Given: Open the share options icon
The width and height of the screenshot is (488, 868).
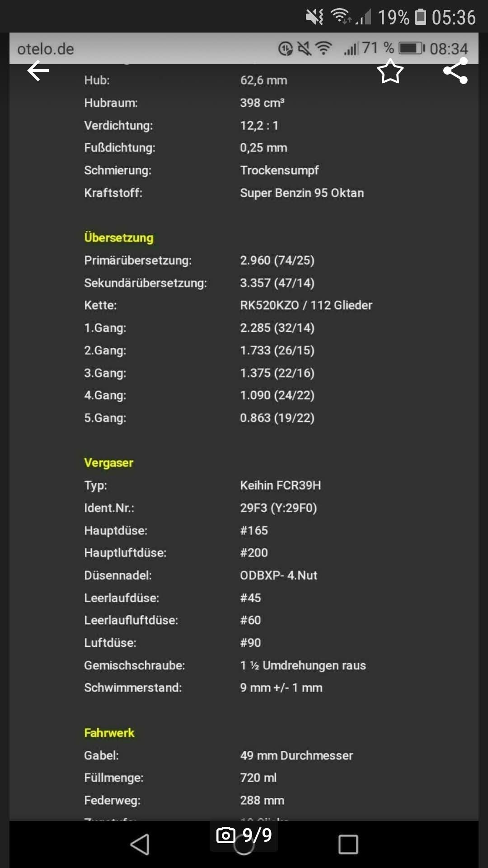Looking at the screenshot, I should click(455, 71).
